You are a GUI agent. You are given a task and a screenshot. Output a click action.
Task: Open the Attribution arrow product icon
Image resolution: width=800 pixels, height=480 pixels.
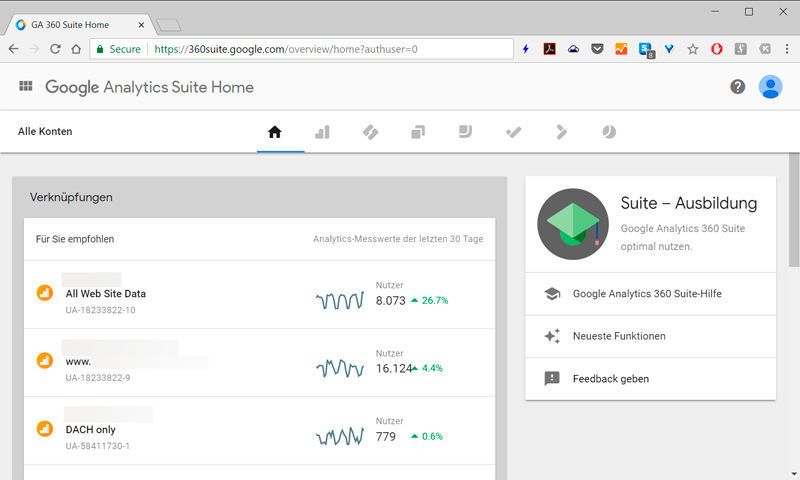coord(561,132)
